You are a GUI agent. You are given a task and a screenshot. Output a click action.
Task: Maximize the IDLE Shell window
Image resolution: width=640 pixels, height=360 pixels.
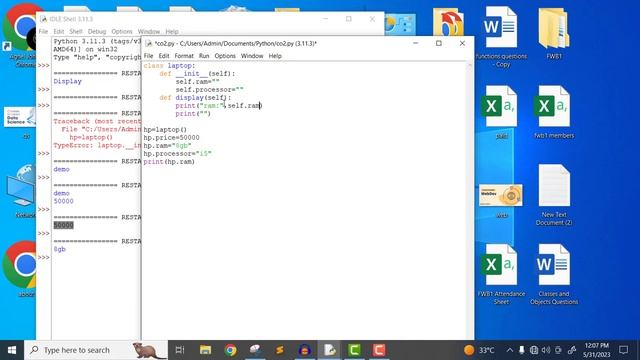(349, 19)
